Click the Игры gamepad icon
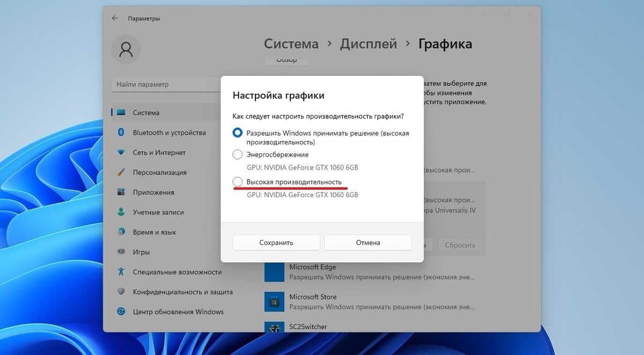This screenshot has width=644, height=355. [x=121, y=252]
